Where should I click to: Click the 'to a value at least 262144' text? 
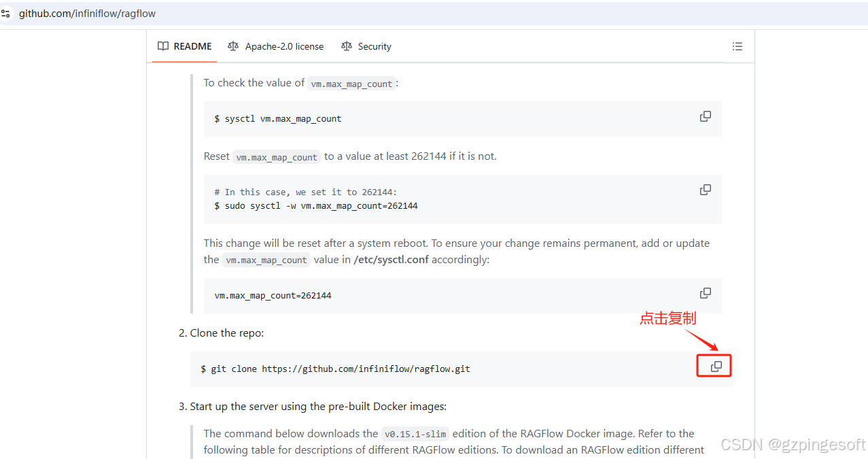coord(385,156)
